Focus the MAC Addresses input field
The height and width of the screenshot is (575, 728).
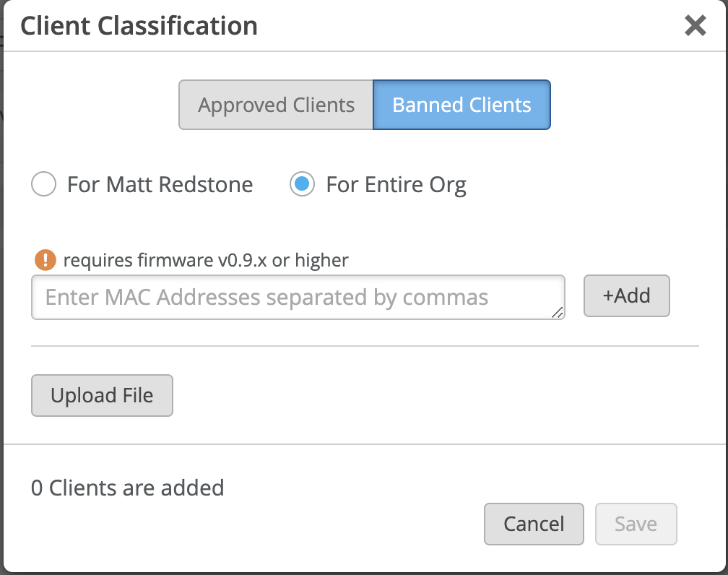pos(298,297)
